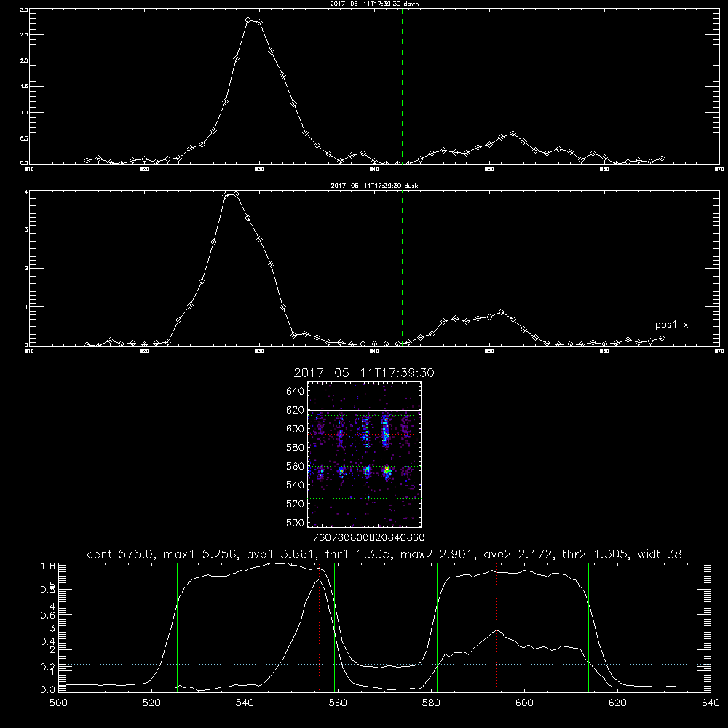Click the red dotted marker near 594
The image size is (728, 728).
[496, 627]
